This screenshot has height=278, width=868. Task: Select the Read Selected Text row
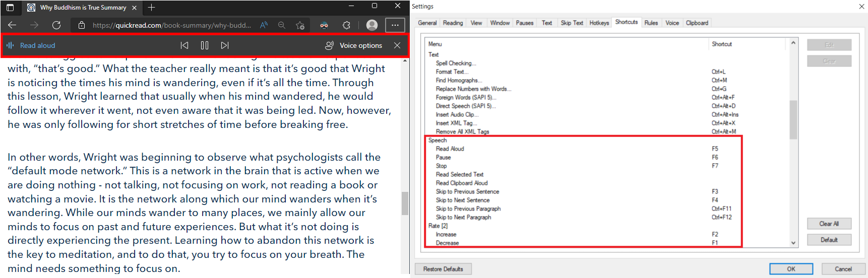tap(607, 175)
